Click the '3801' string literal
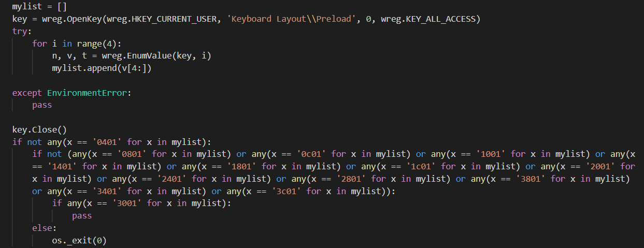This screenshot has height=248, width=644. (x=531, y=179)
